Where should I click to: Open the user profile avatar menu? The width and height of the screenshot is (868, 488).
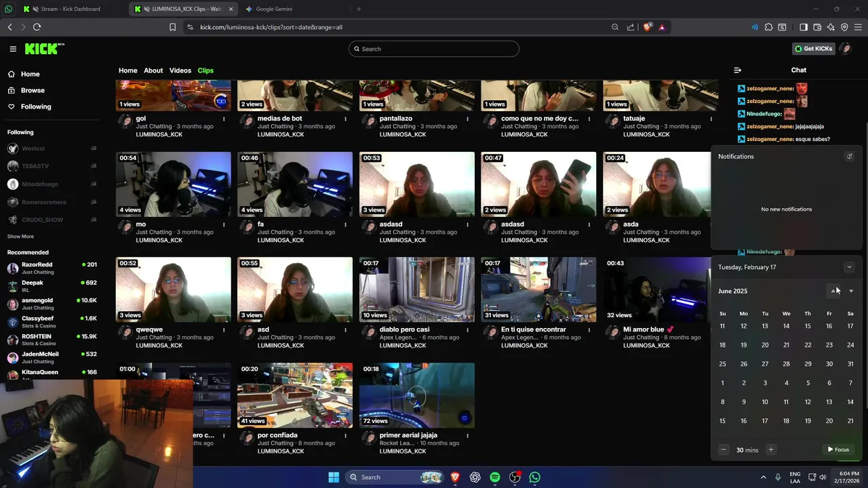pos(845,49)
